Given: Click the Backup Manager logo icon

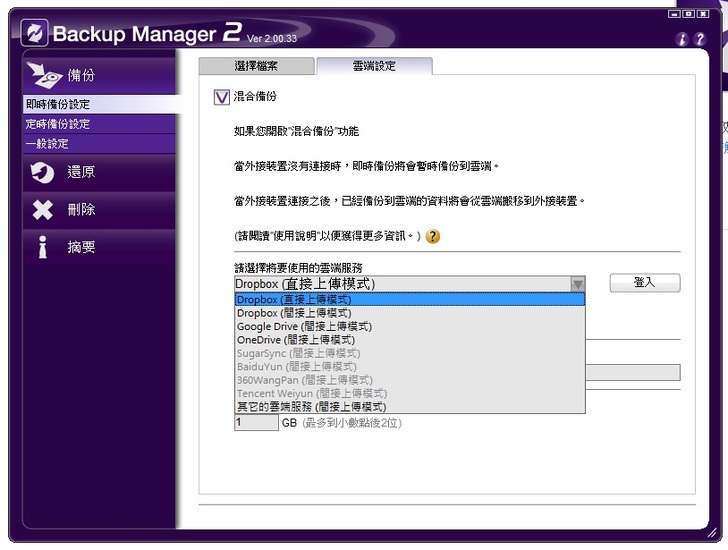Looking at the screenshot, I should [x=34, y=32].
